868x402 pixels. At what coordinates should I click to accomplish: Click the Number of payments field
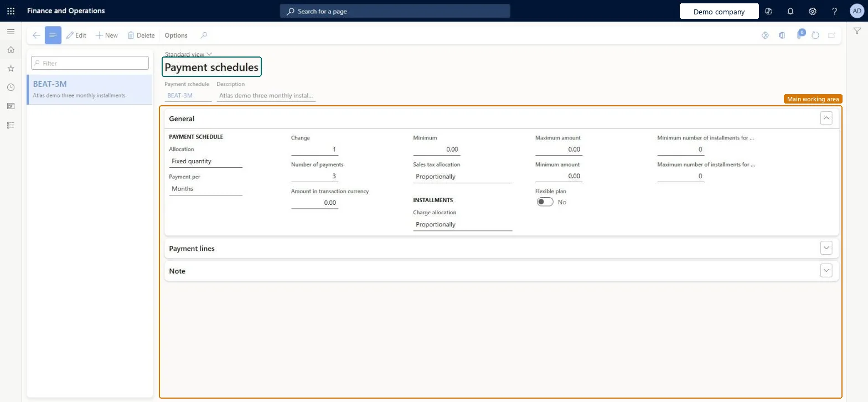[x=314, y=177]
